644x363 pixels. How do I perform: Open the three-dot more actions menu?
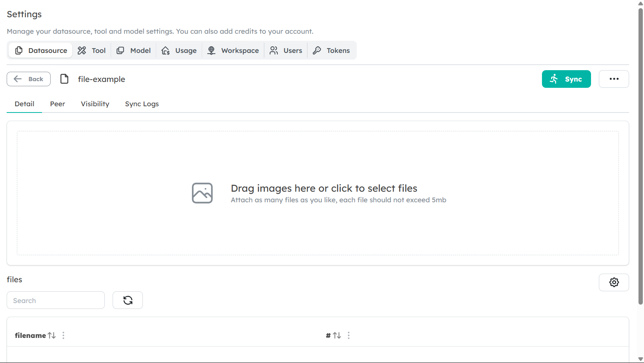[614, 79]
